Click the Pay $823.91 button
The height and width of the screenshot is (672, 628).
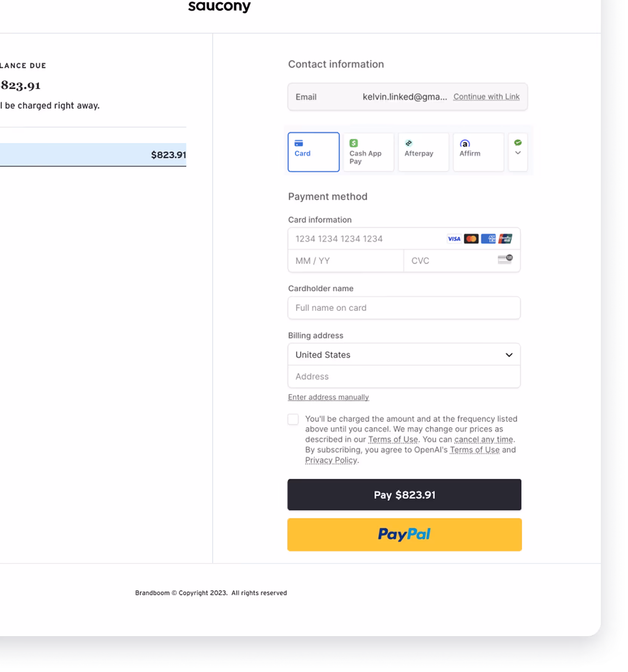404,495
